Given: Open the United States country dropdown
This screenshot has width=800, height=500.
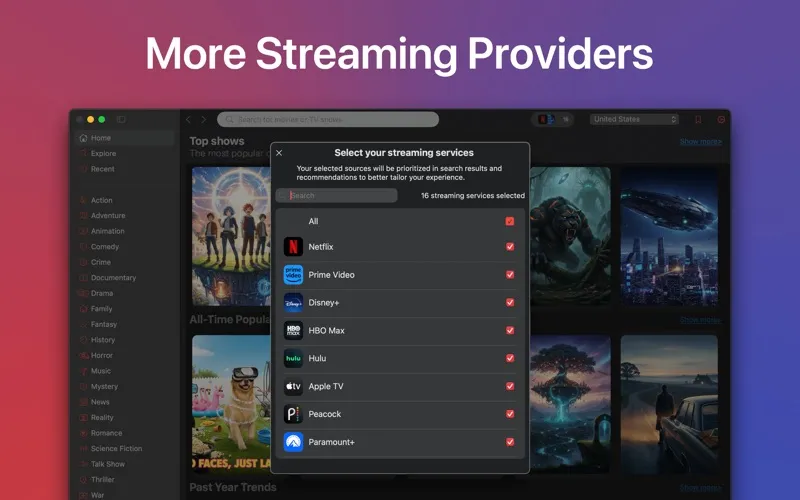Looking at the screenshot, I should 634,119.
